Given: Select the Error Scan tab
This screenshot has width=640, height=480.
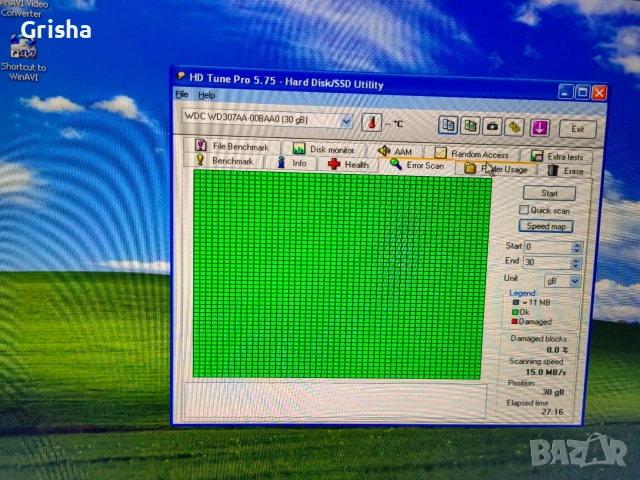Looking at the screenshot, I should pos(417,165).
